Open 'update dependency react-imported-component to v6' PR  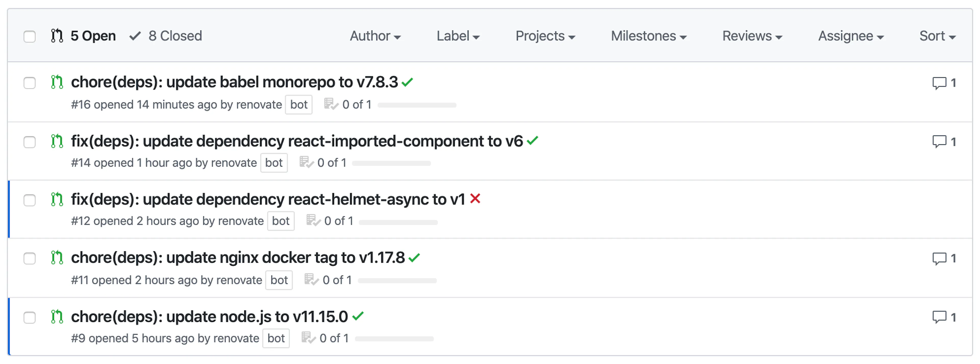point(297,141)
